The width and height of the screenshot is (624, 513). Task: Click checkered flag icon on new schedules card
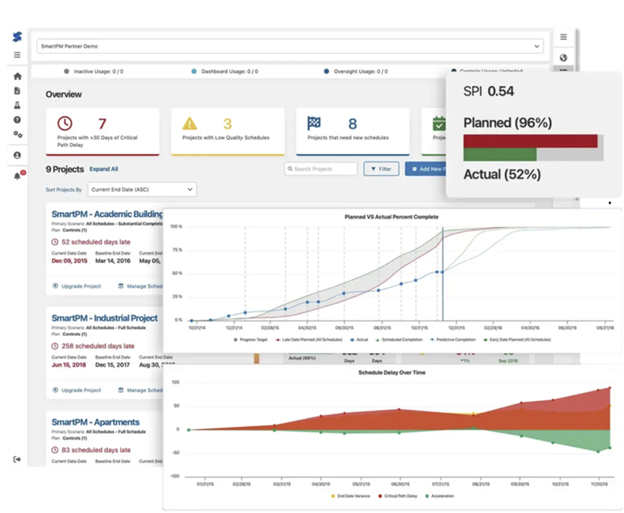314,123
